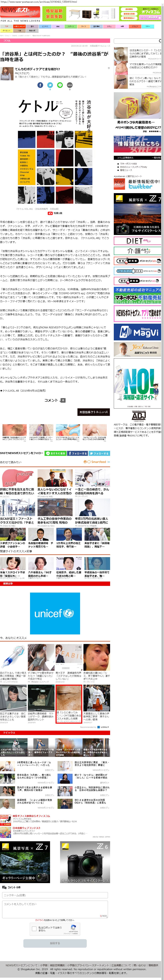Select the コラム navigation tab
This screenshot has height=980, width=164.
pyautogui.click(x=109, y=27)
